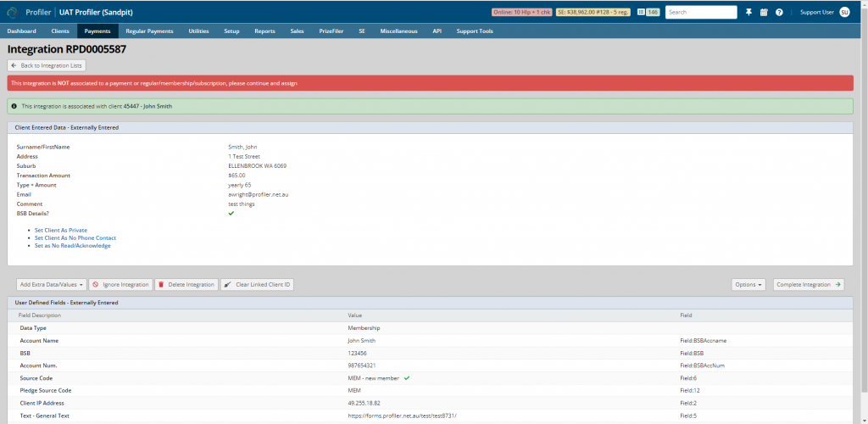Image resolution: width=868 pixels, height=424 pixels.
Task: Open the Dashboard menu
Action: [x=21, y=31]
